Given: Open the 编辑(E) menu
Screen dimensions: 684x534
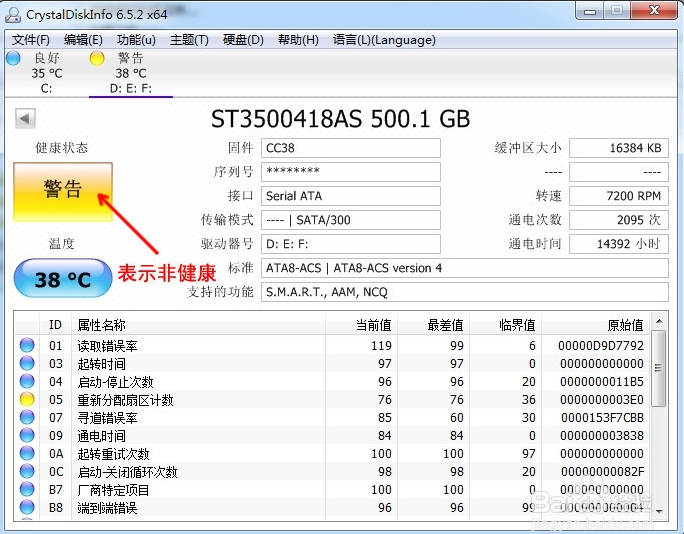Looking at the screenshot, I should [x=83, y=40].
